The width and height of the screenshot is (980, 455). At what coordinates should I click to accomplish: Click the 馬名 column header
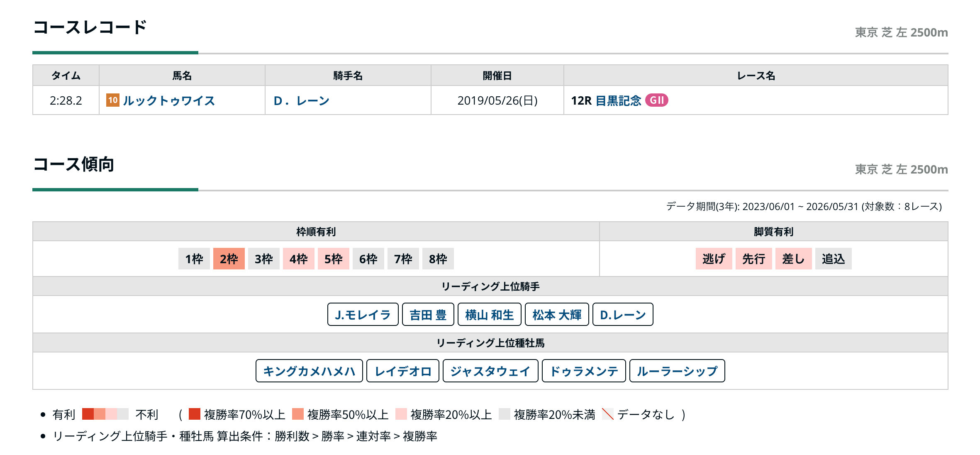click(x=182, y=76)
